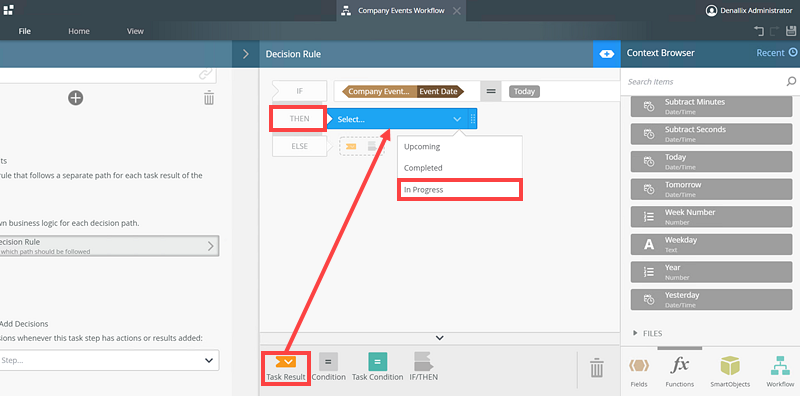Screen dimensions: 800x396
Task: Select the Company Event… Event Date field
Action: [x=403, y=92]
